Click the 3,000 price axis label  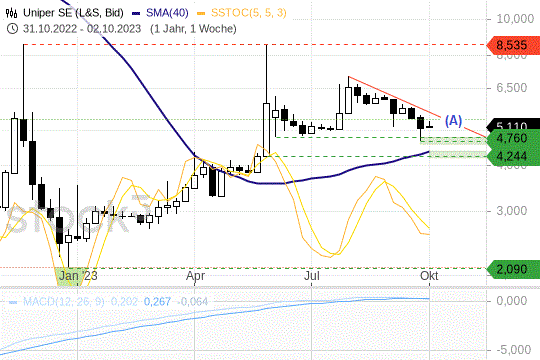pos(511,210)
